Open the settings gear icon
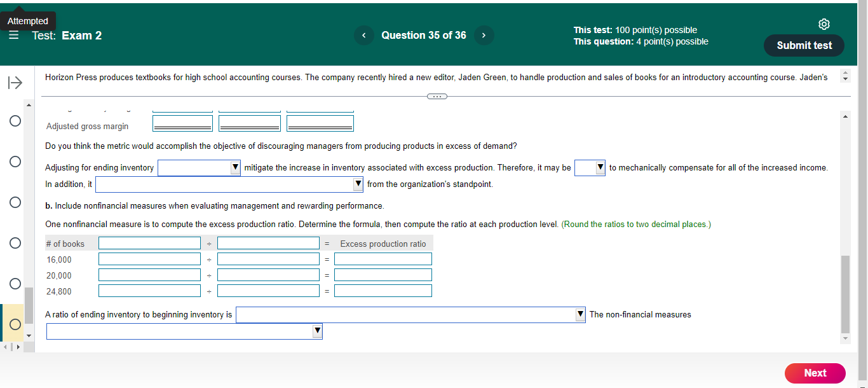Viewport: 868px width, 388px height. coord(824,24)
